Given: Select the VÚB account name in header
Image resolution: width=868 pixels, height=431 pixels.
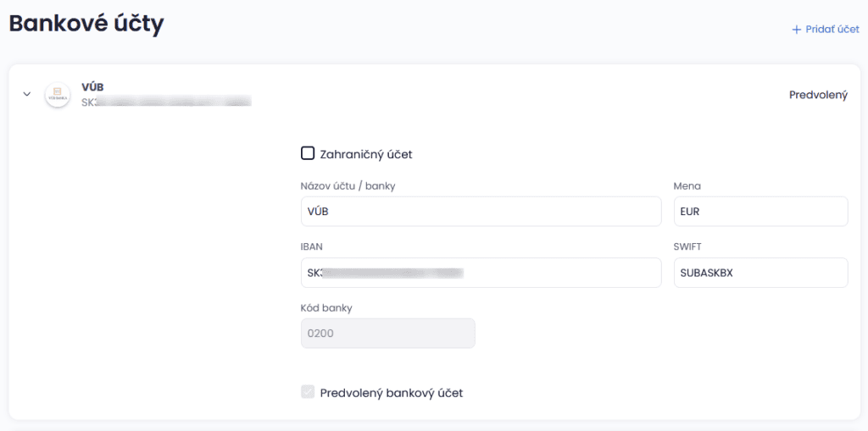Looking at the screenshot, I should click(92, 86).
